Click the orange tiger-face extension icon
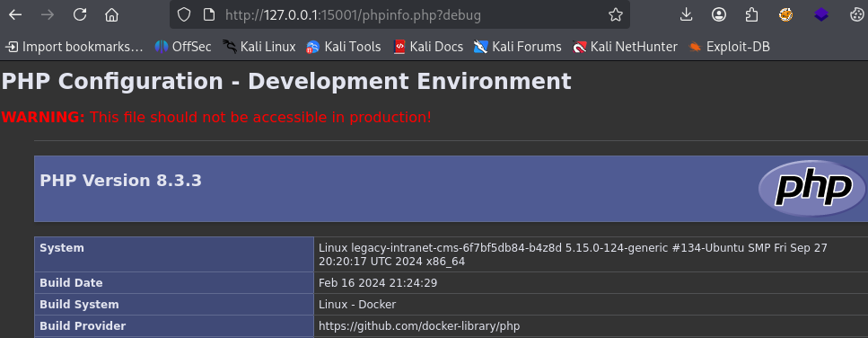This screenshot has width=868, height=338. tap(785, 15)
